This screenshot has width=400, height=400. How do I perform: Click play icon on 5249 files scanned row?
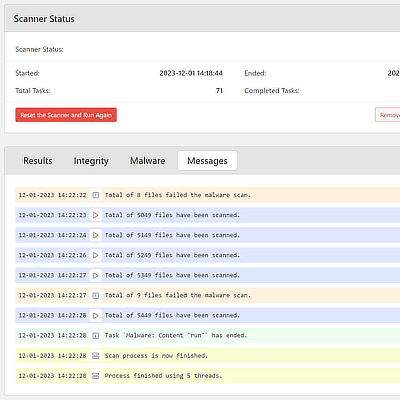(96, 255)
